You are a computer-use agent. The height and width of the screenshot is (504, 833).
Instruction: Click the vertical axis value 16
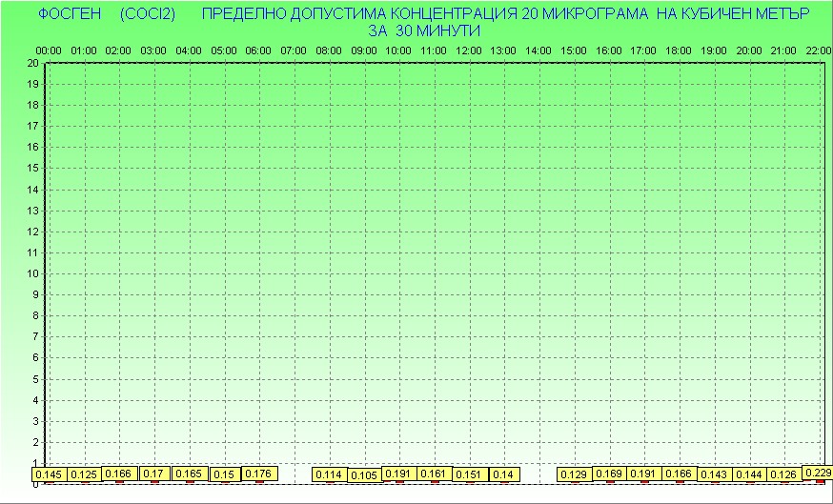(32, 147)
